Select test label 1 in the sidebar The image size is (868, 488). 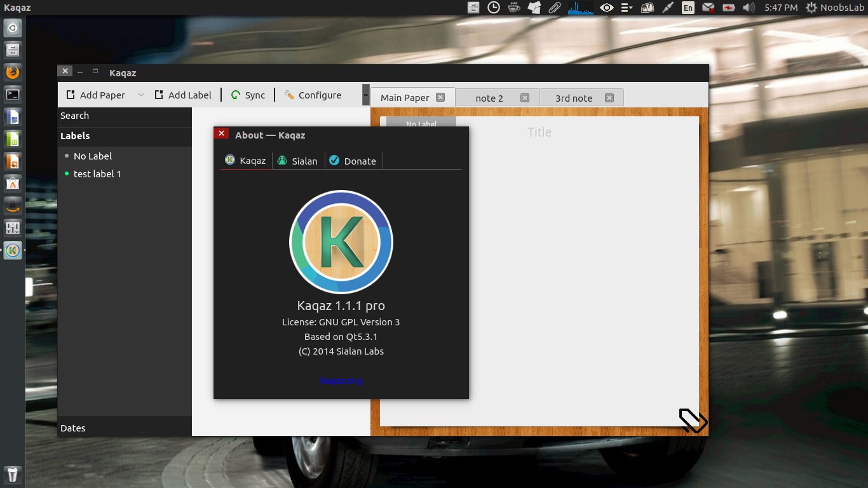[125, 174]
